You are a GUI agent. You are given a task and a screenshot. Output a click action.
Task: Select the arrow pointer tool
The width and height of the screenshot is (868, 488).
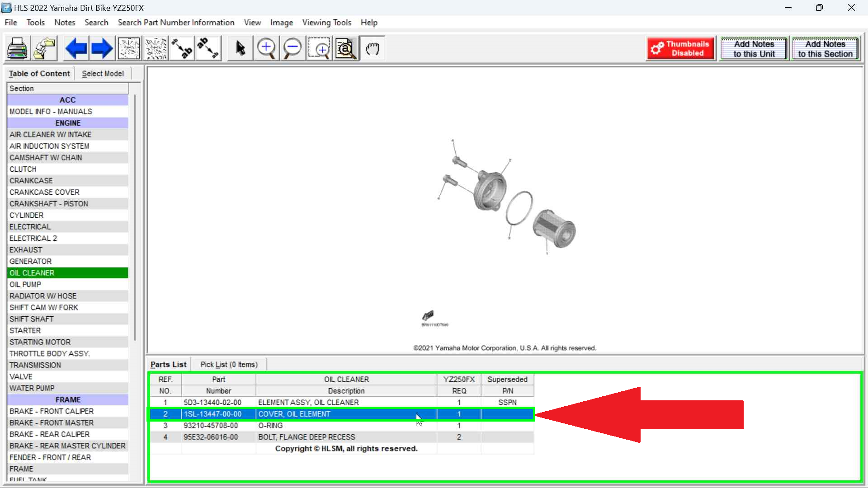click(240, 48)
